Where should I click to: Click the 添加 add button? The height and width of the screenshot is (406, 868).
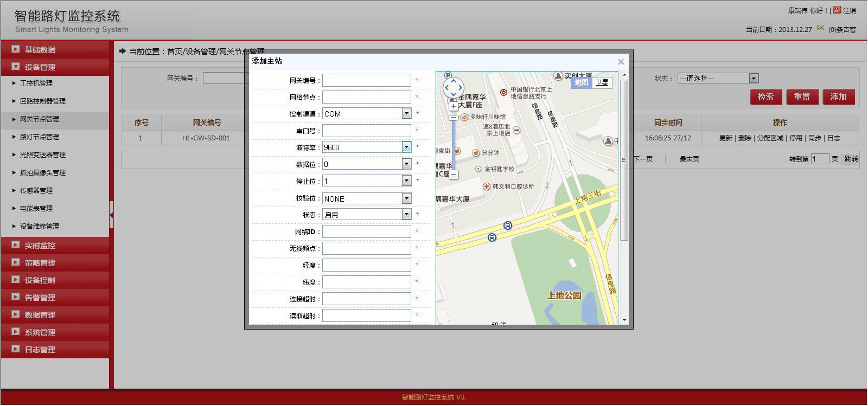click(x=838, y=96)
